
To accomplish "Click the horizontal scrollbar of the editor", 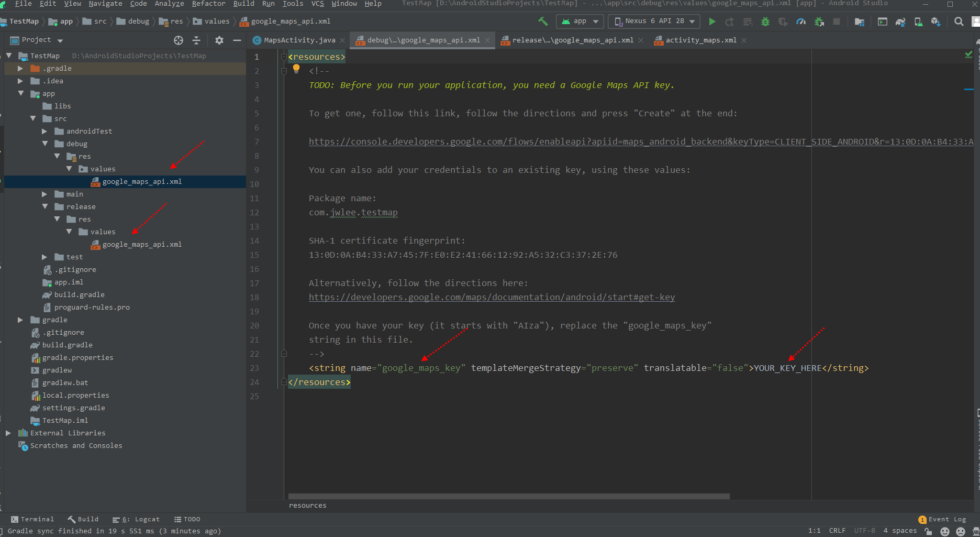I will click(509, 496).
